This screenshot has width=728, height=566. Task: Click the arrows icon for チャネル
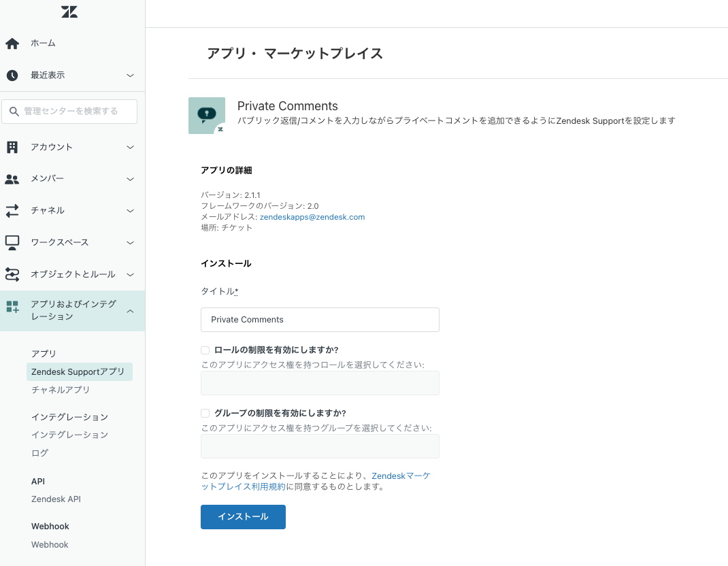point(12,211)
